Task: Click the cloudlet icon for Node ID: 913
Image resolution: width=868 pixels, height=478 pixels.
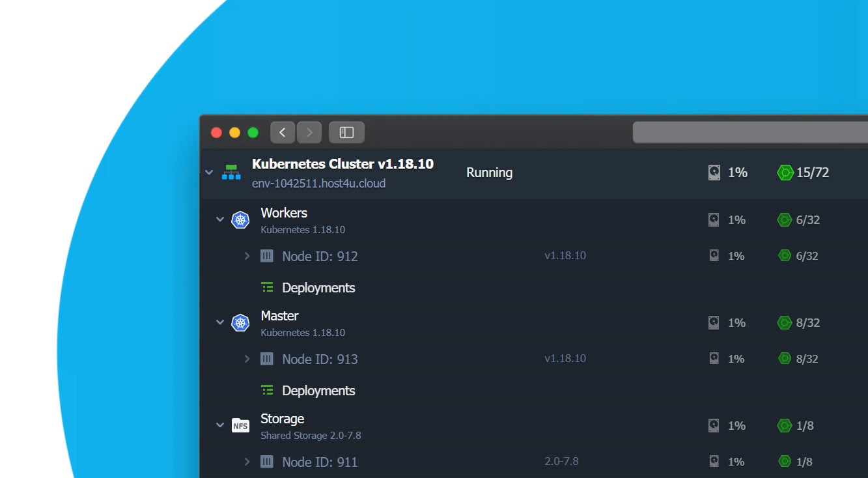Action: [x=785, y=359]
